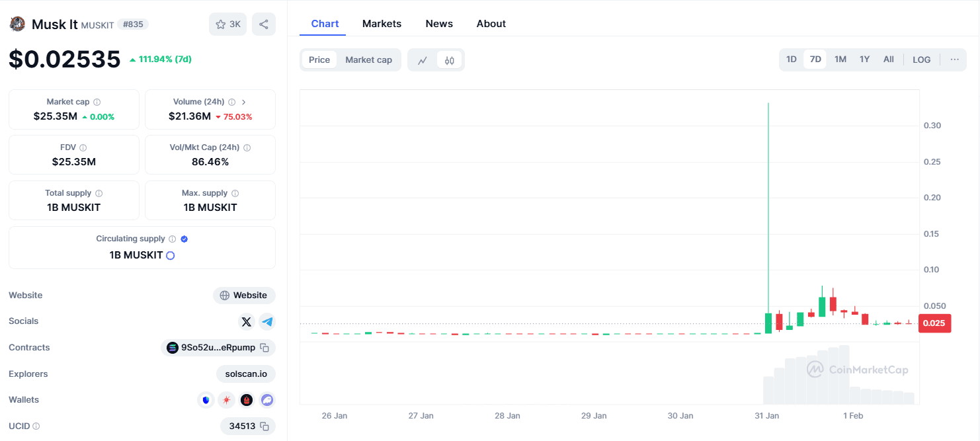Image resolution: width=980 pixels, height=441 pixels.
Task: Click the FDV info icon
Action: (x=83, y=148)
